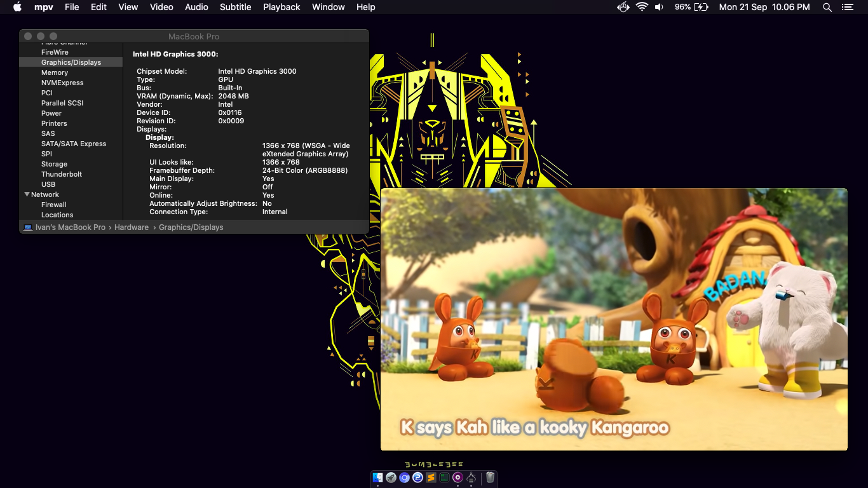Open the View menu
Screen dimensions: 868x488
128,7
